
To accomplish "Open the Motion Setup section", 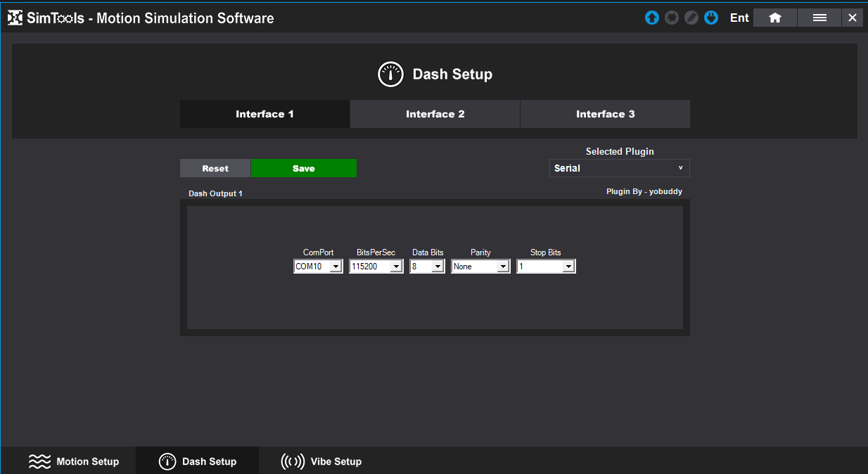I will [x=74, y=461].
